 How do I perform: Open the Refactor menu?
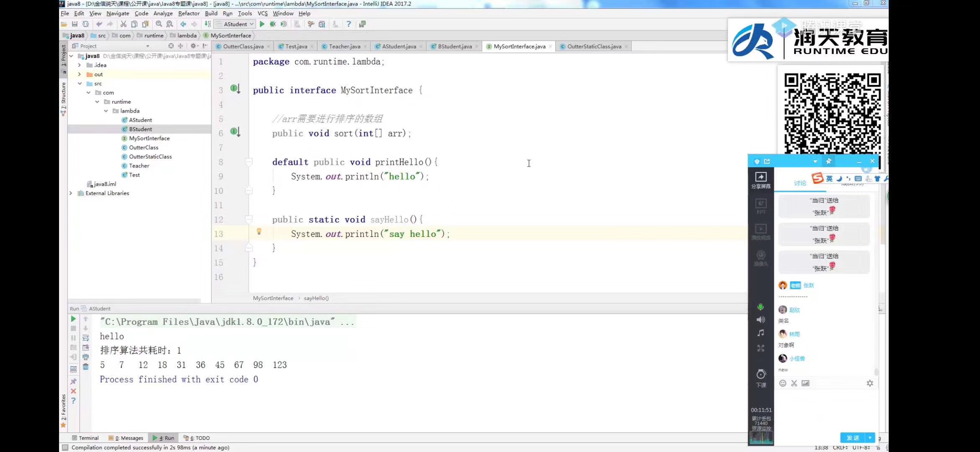(x=188, y=13)
